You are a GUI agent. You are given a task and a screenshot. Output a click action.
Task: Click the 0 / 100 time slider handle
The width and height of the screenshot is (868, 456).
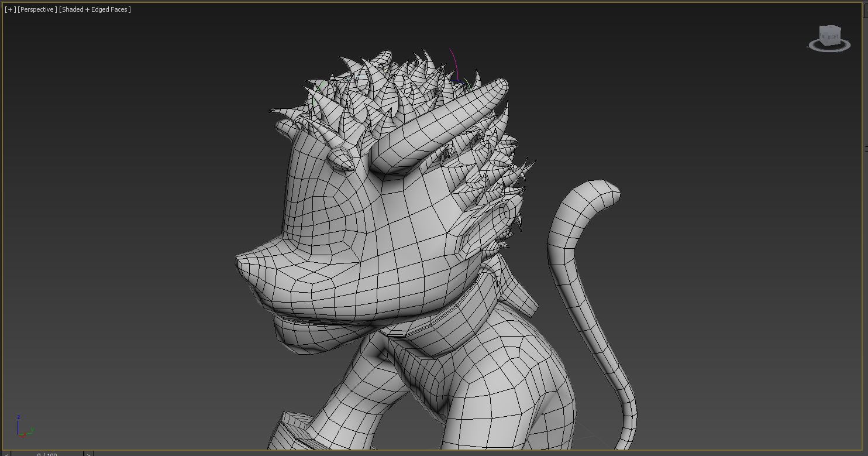47,454
